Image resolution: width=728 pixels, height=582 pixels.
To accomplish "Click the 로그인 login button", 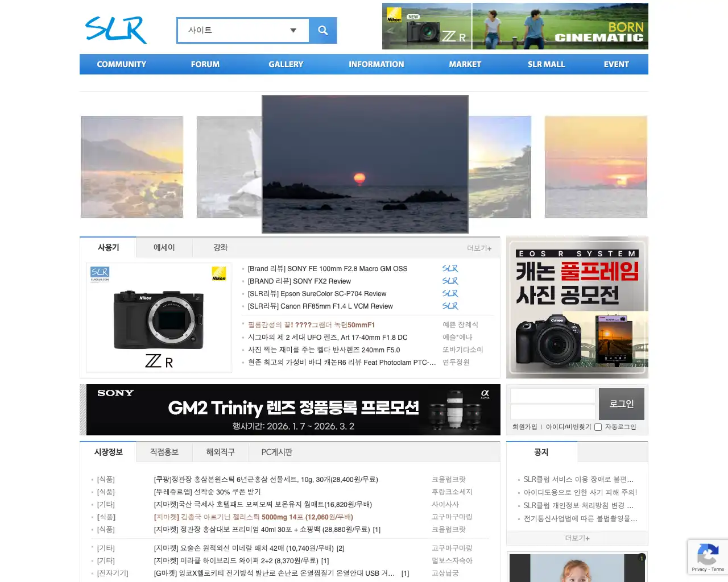I will (x=621, y=404).
